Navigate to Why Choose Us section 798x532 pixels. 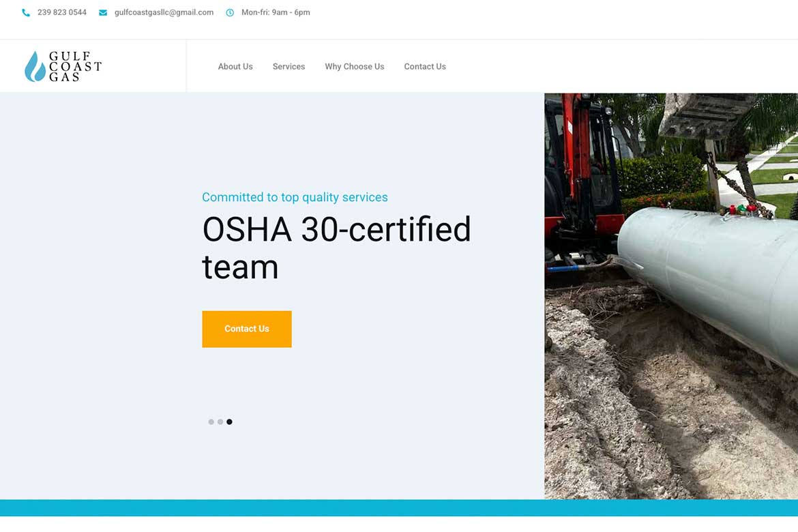[354, 67]
